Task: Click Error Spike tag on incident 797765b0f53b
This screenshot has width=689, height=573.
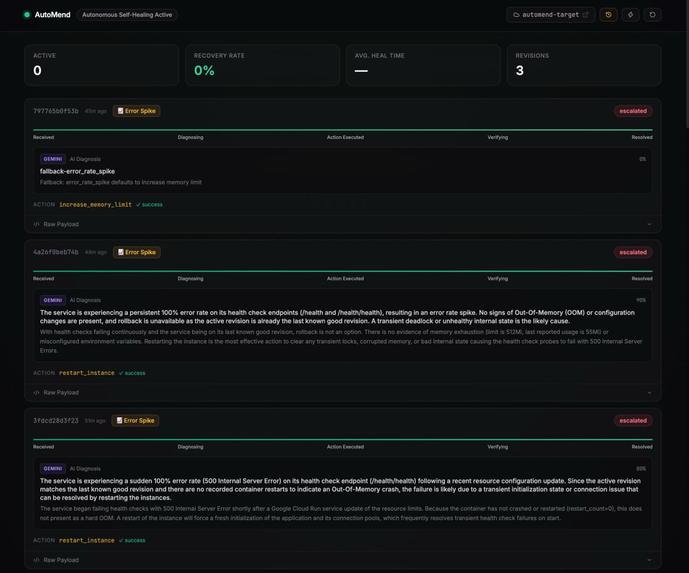Action: [x=136, y=111]
